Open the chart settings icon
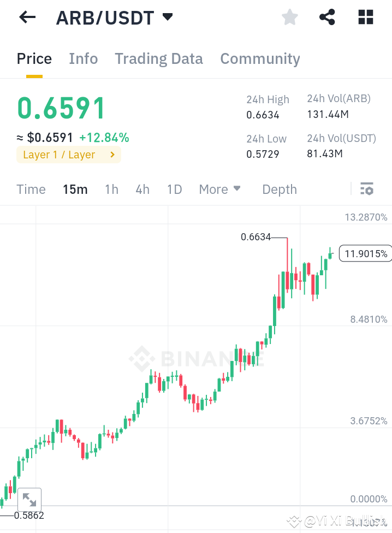 pos(367,189)
